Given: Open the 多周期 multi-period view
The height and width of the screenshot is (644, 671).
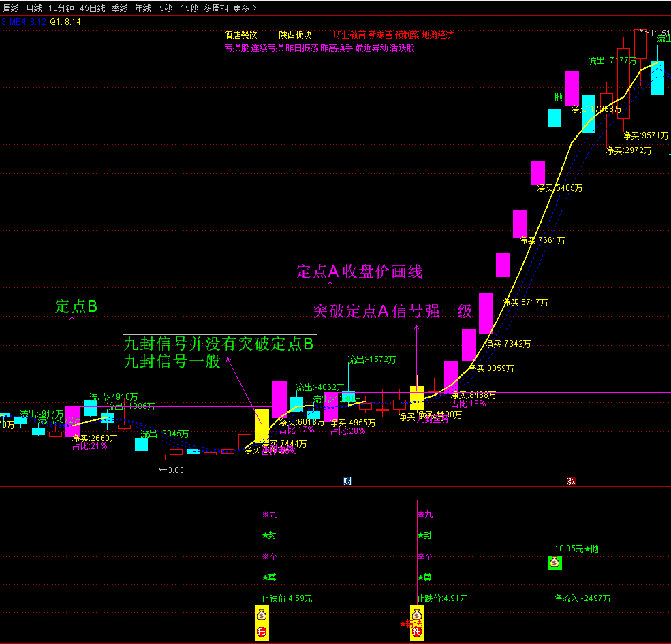Looking at the screenshot, I should (215, 8).
